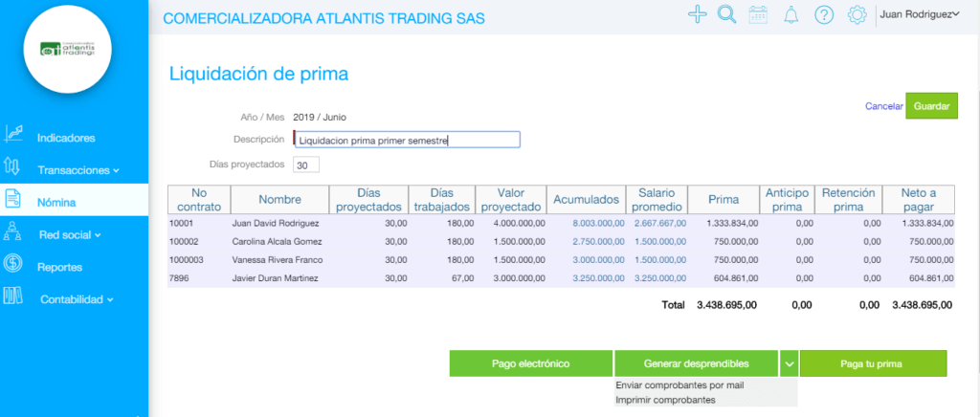Click the Nómina document icon

point(13,199)
